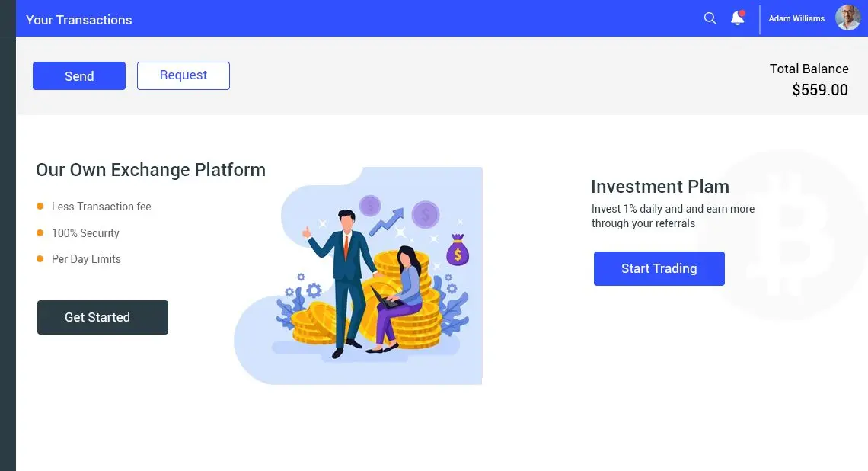Click the gear cog illustration icon
Viewport: 868px width, 471px height.
[x=313, y=290]
